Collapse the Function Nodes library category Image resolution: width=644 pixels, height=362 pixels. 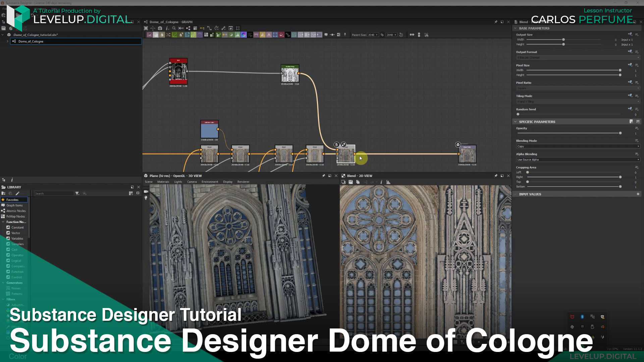point(3,222)
